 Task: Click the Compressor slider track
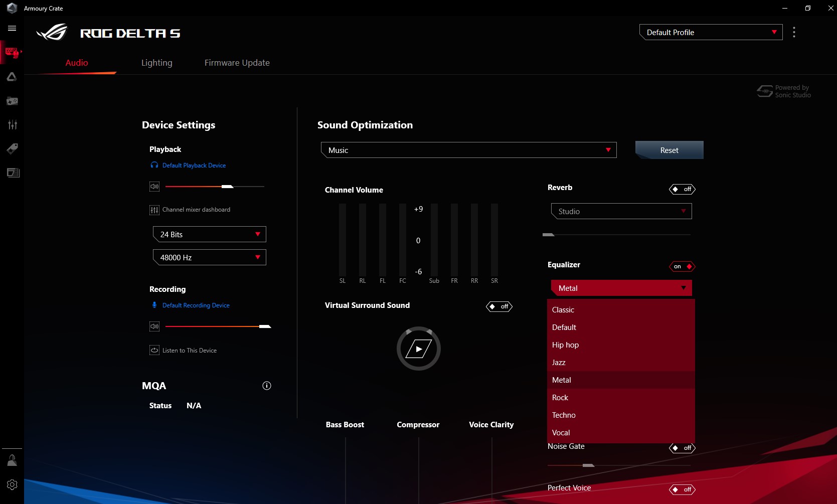(x=419, y=470)
